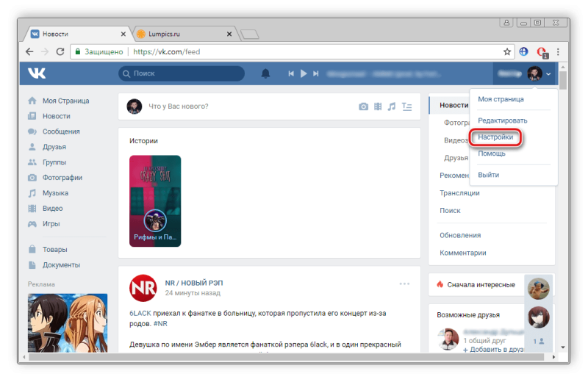Click the home icon beside Моя Страница
Viewport: 588px width, 382px height.
pos(32,101)
